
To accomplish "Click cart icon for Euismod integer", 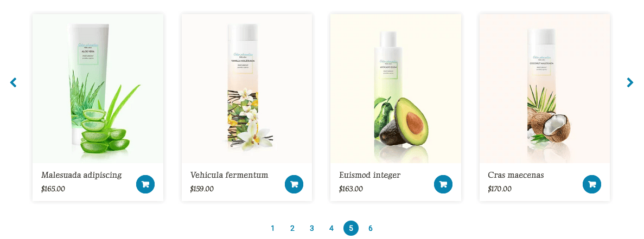I will (x=443, y=184).
